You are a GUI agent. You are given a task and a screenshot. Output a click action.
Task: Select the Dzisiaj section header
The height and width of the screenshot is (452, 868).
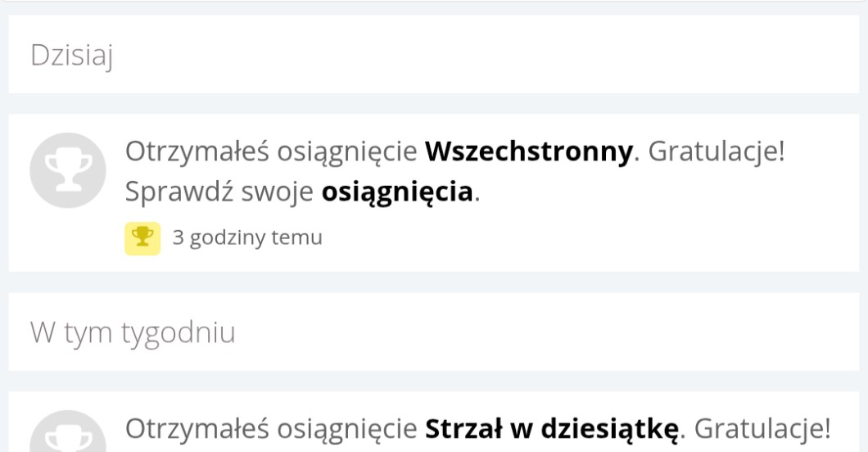(71, 55)
